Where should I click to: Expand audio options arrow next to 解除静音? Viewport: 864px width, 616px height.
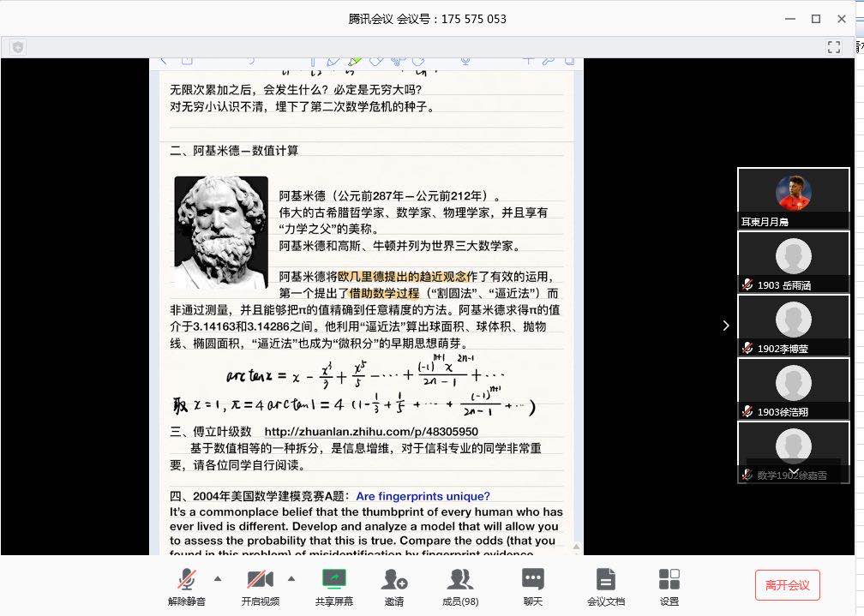(x=218, y=578)
